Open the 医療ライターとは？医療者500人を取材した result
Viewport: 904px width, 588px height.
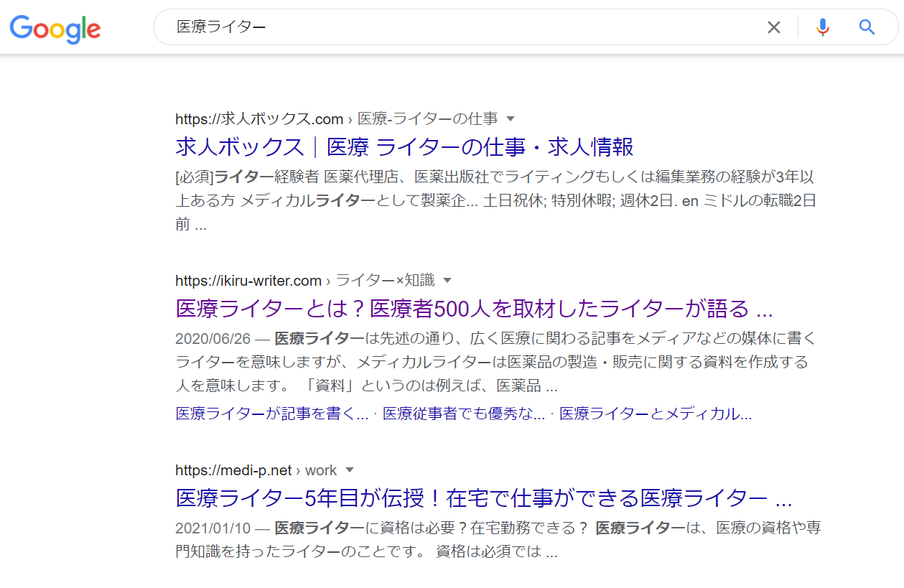point(474,309)
